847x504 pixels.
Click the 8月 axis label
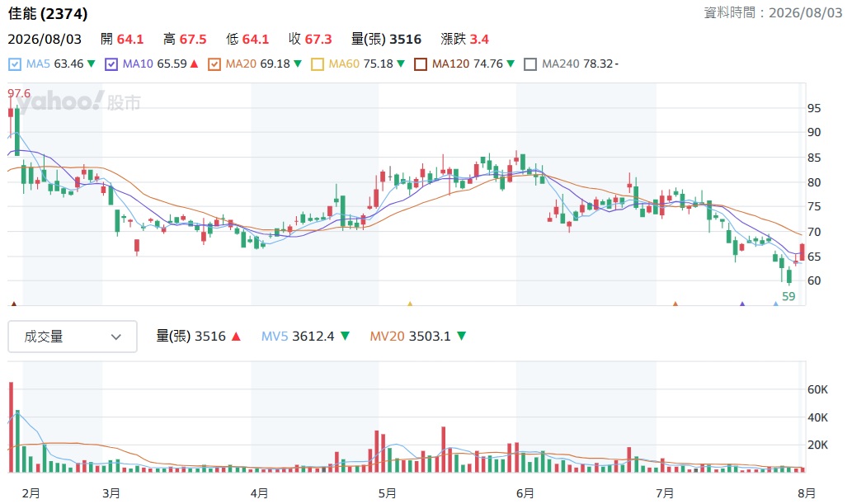pyautogui.click(x=807, y=492)
